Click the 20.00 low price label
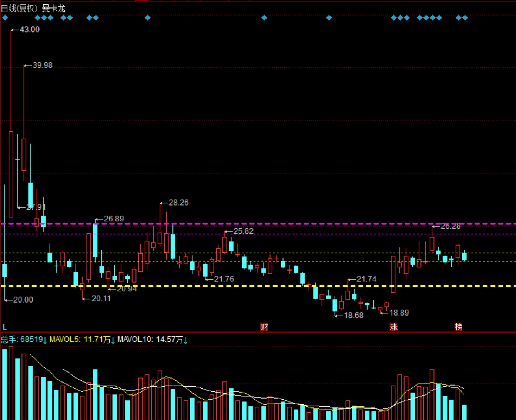The image size is (516, 420). click(x=23, y=300)
